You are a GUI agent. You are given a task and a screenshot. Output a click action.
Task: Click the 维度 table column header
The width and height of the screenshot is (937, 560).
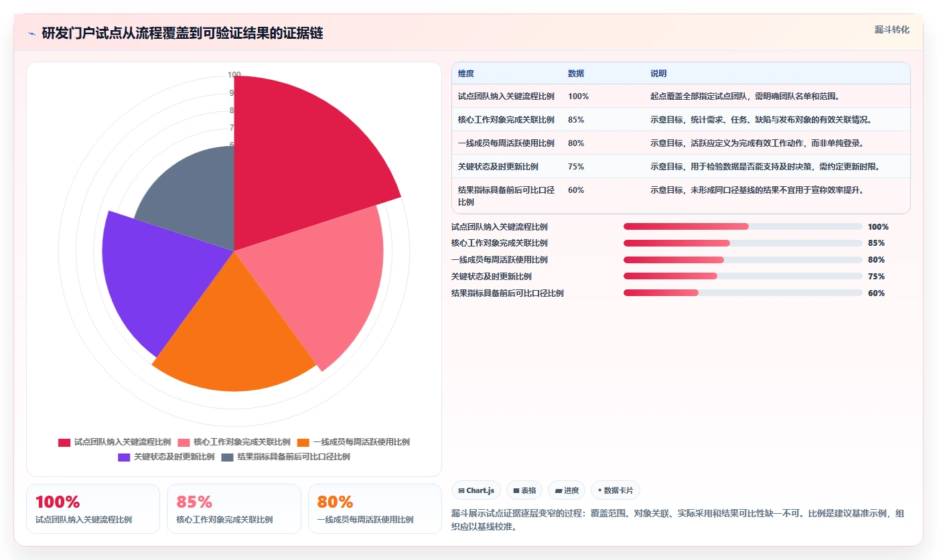(x=466, y=74)
